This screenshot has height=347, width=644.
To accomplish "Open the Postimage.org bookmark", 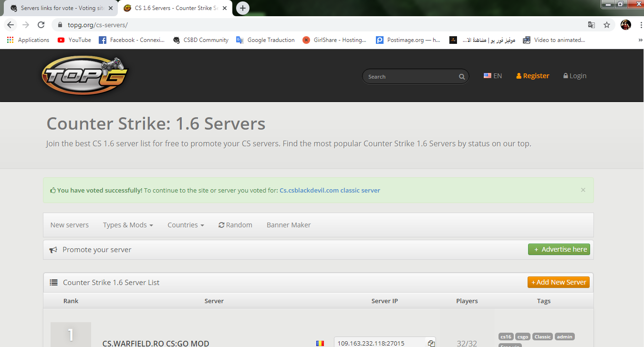I will coord(408,40).
